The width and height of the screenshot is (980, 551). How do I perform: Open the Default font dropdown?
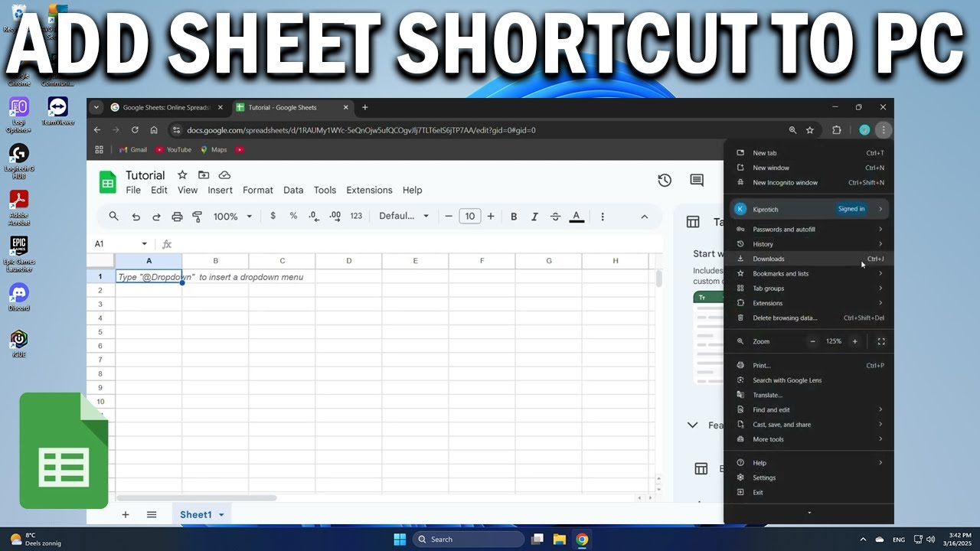404,217
